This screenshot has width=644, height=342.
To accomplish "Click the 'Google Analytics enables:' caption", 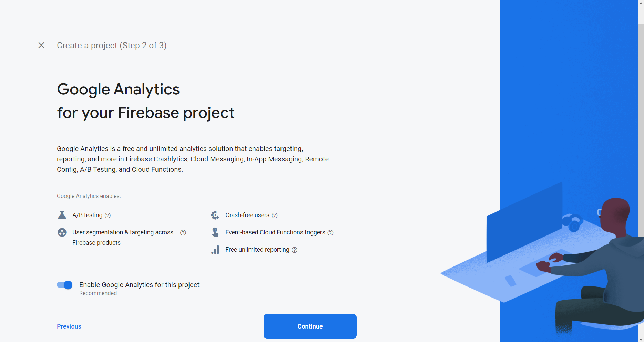I will (89, 196).
